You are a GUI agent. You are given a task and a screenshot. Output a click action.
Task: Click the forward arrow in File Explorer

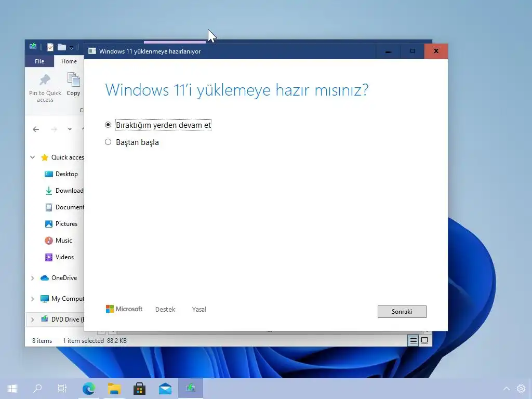54,129
